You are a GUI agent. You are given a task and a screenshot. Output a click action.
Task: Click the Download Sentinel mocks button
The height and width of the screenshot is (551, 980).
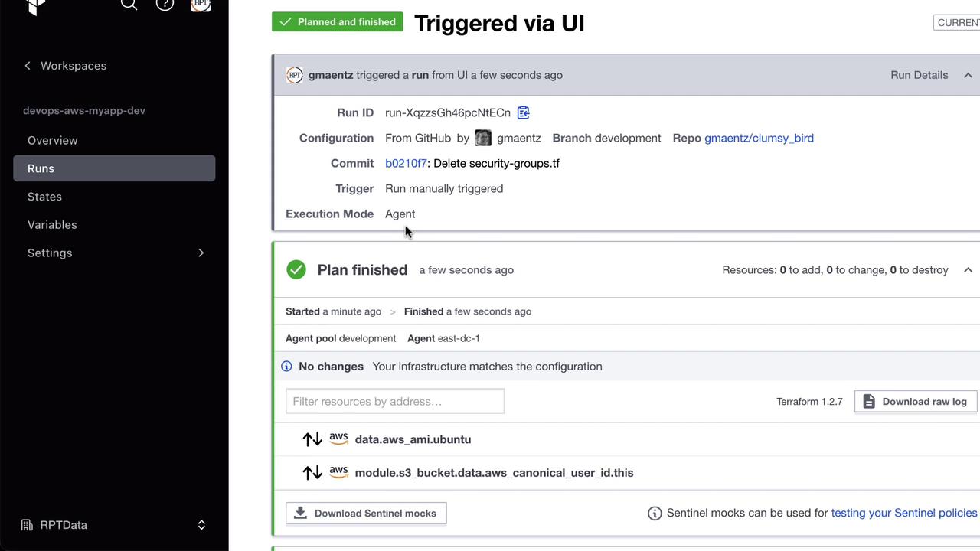click(x=366, y=514)
